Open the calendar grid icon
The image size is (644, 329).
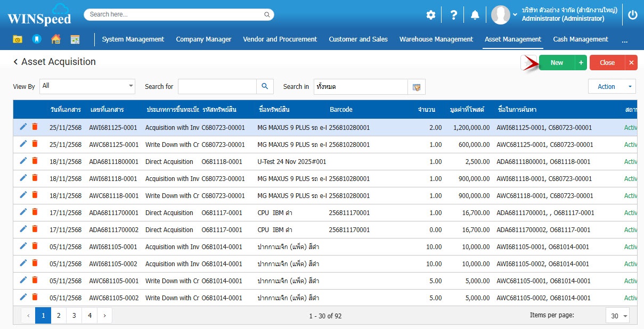pos(75,39)
